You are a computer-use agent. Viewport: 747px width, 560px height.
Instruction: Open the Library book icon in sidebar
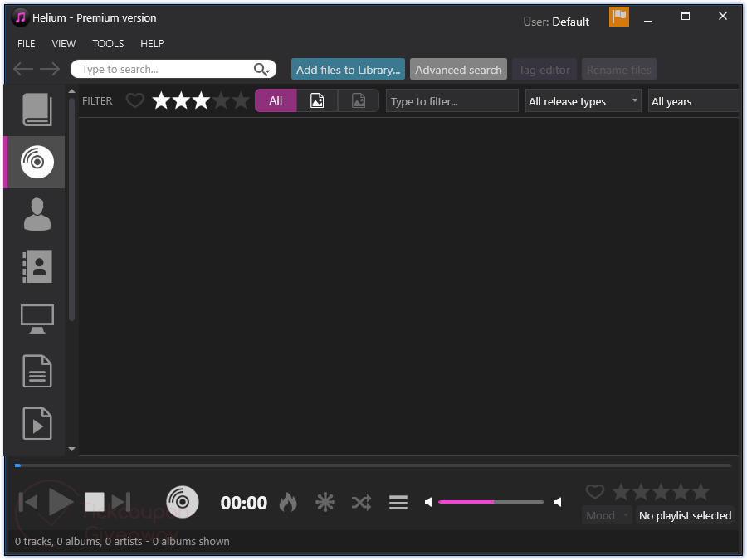(37, 110)
